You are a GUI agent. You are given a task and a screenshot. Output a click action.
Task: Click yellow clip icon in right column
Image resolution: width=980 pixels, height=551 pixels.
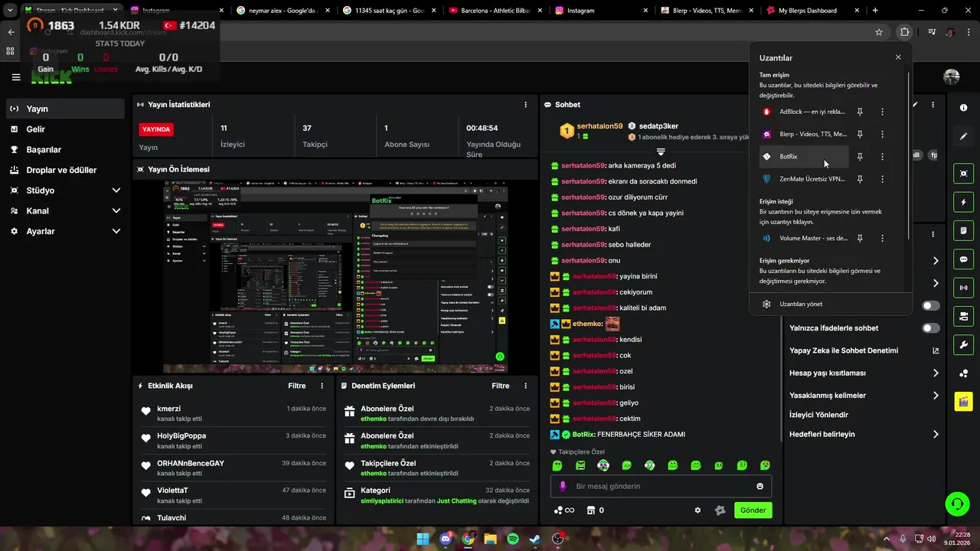tap(964, 401)
